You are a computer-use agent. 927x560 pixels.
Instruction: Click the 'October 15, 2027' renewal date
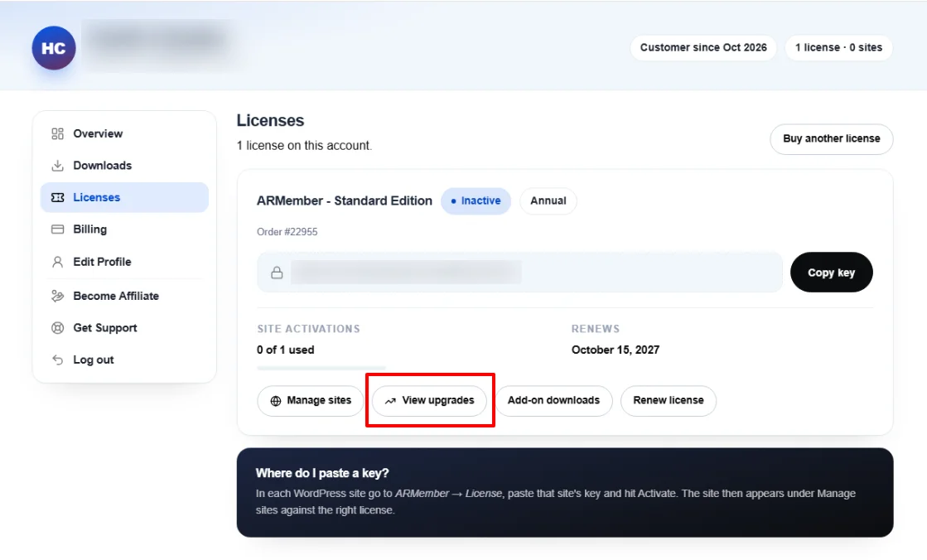616,350
